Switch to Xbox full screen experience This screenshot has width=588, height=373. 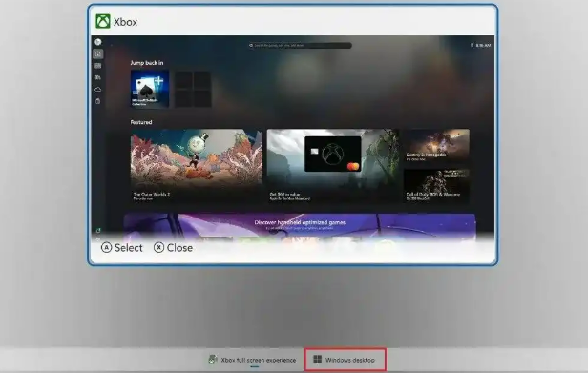pyautogui.click(x=252, y=360)
